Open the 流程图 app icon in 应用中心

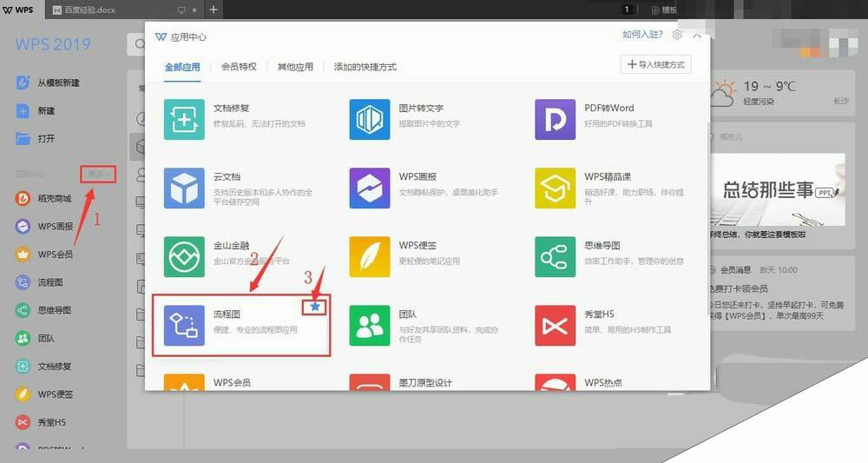pos(184,325)
